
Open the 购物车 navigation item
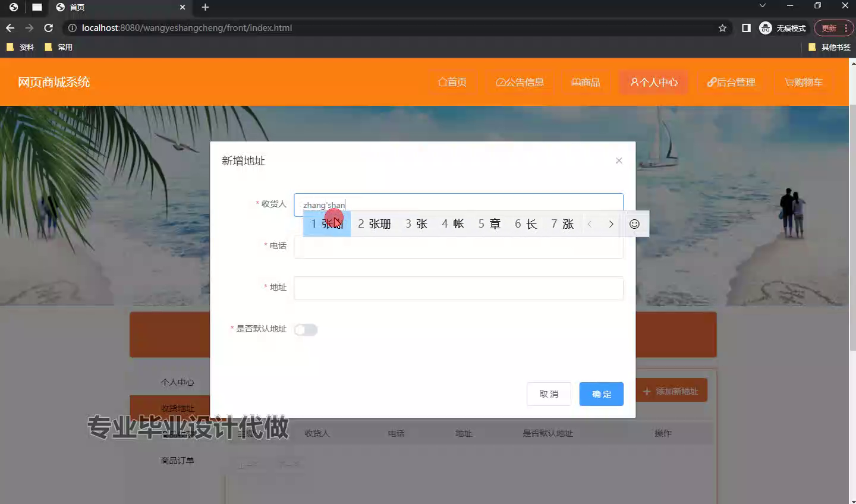click(x=804, y=82)
